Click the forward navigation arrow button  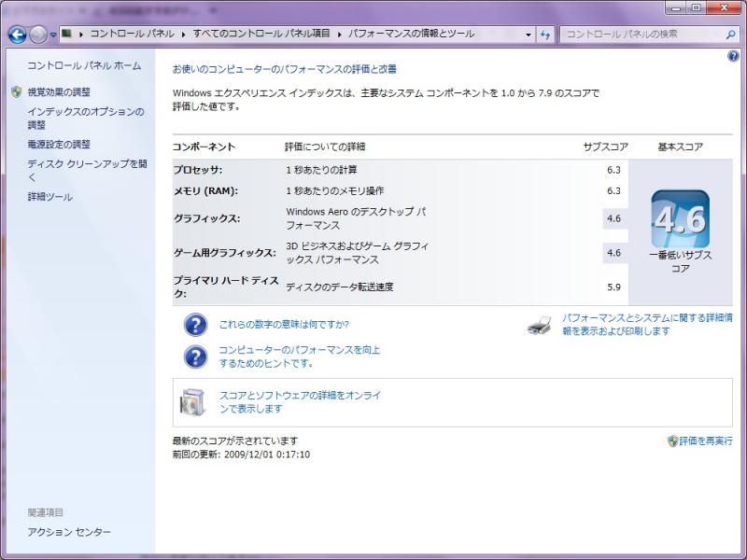click(x=37, y=35)
